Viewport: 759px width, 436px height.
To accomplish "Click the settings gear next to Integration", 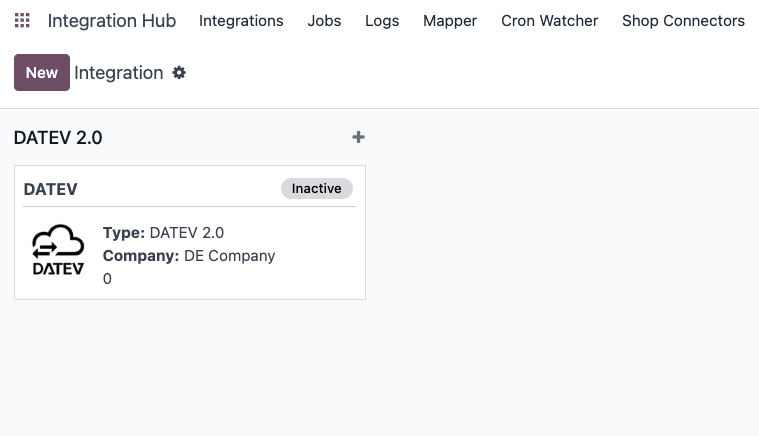I will [x=179, y=73].
